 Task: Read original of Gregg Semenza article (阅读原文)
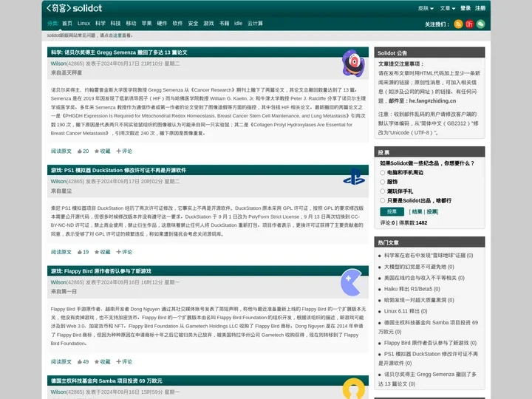click(x=61, y=151)
